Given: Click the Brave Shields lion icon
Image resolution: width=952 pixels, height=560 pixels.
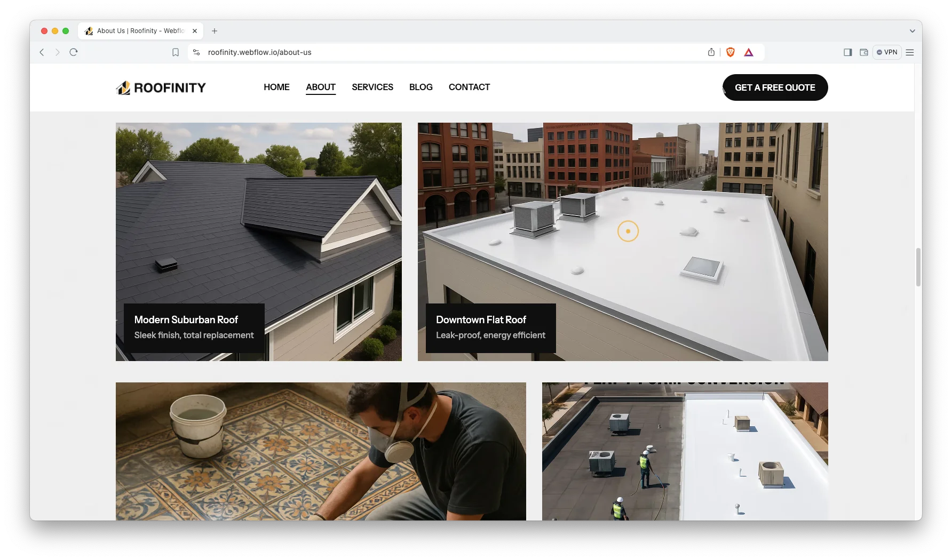Looking at the screenshot, I should click(731, 52).
